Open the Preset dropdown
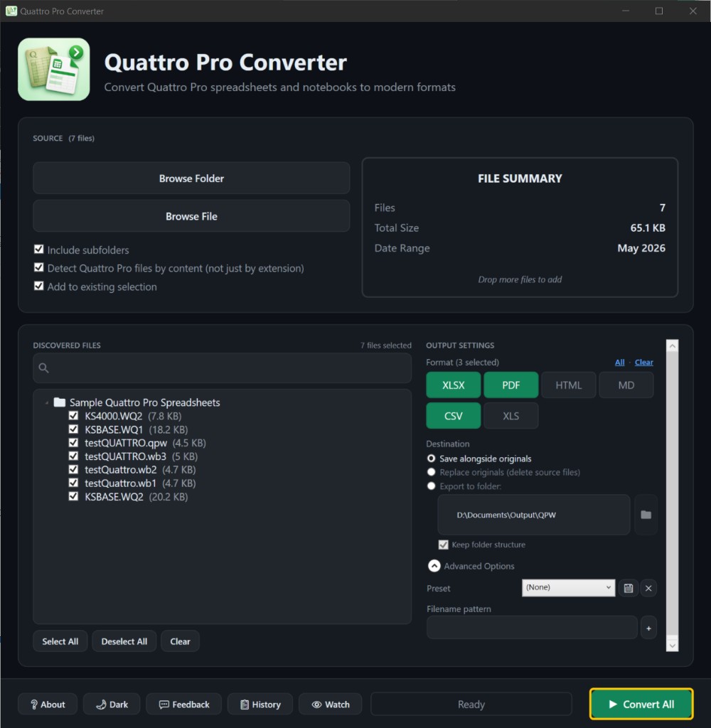 [568, 588]
